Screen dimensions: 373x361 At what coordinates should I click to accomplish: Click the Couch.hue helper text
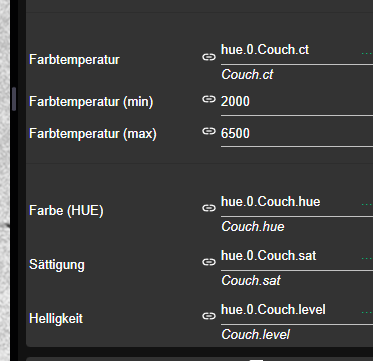click(x=253, y=227)
